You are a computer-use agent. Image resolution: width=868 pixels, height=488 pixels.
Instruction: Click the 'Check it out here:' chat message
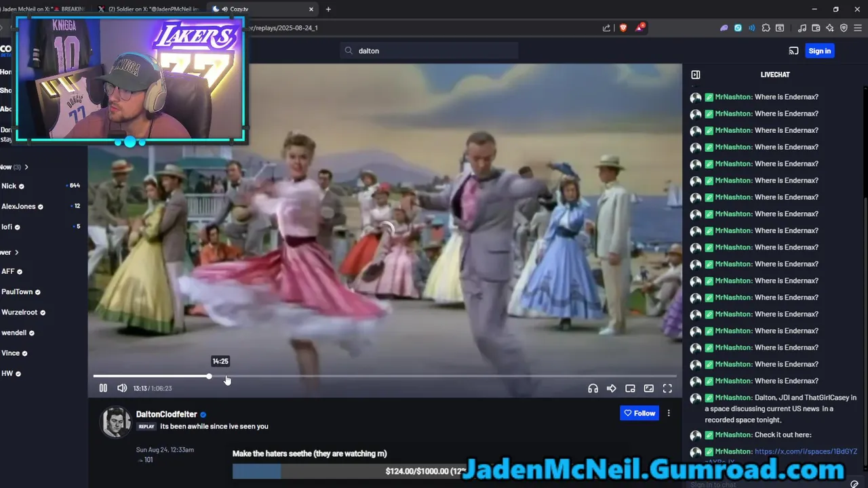[x=783, y=435]
